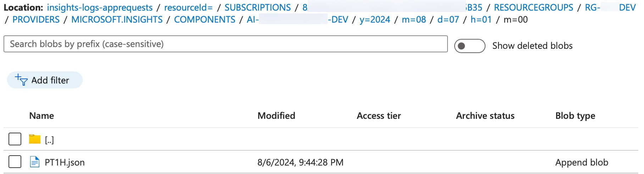Open the MICROSOFT.INSIGHTS breadcrumb
The height and width of the screenshot is (174, 644).
pyautogui.click(x=117, y=19)
